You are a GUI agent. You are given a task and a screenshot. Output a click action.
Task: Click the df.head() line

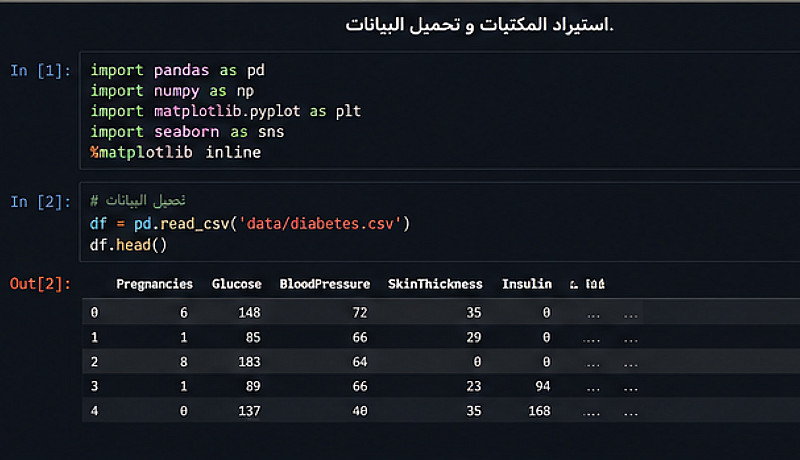pos(128,242)
